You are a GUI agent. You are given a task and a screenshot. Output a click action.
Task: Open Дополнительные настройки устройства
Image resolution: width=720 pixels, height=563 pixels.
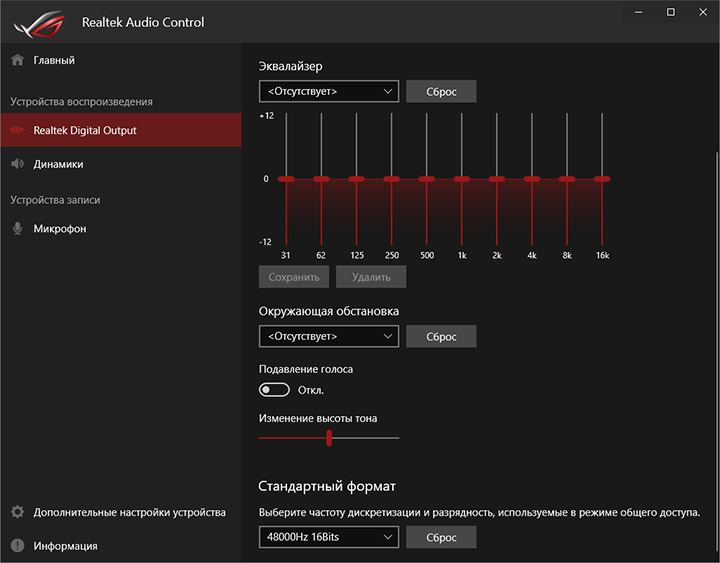[121, 512]
